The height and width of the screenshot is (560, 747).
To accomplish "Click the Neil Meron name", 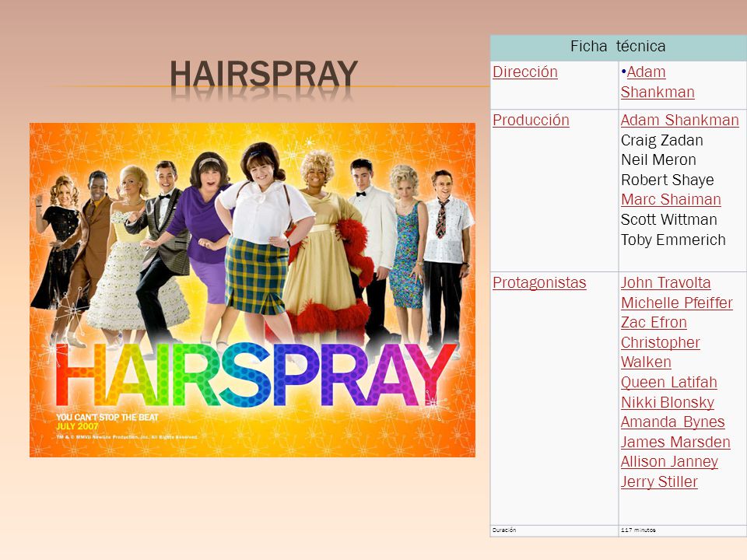I will (x=658, y=159).
